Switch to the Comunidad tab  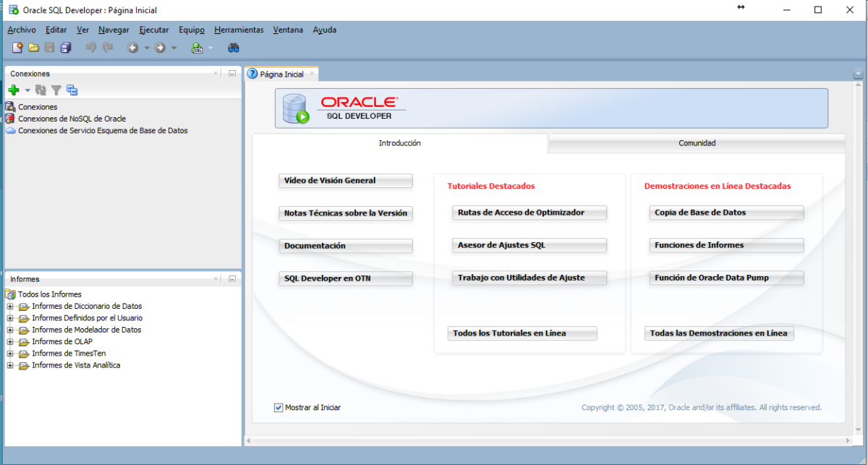pos(696,142)
